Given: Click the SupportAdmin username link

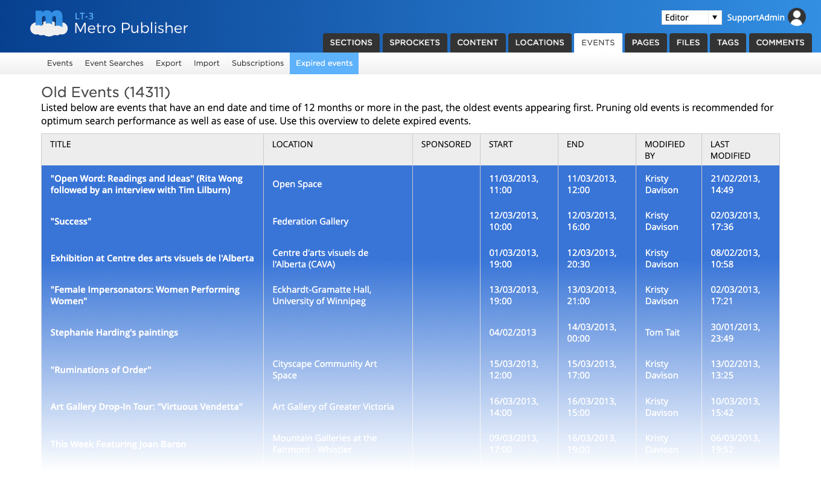Looking at the screenshot, I should (x=756, y=18).
